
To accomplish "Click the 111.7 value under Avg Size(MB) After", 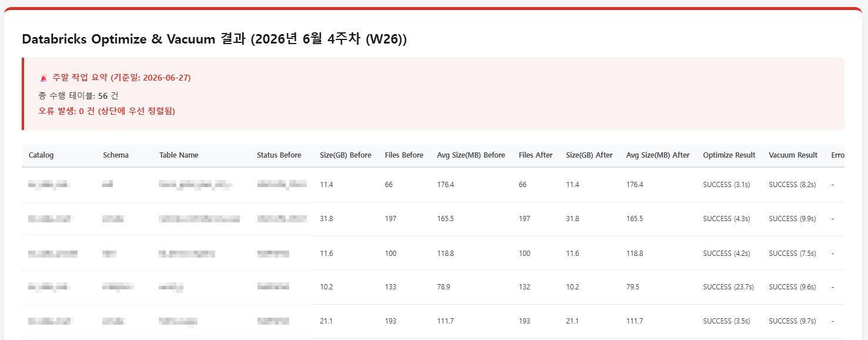I will click(635, 321).
